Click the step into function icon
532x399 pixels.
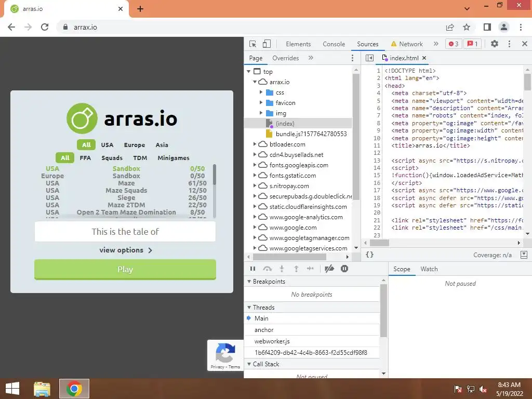tap(282, 269)
